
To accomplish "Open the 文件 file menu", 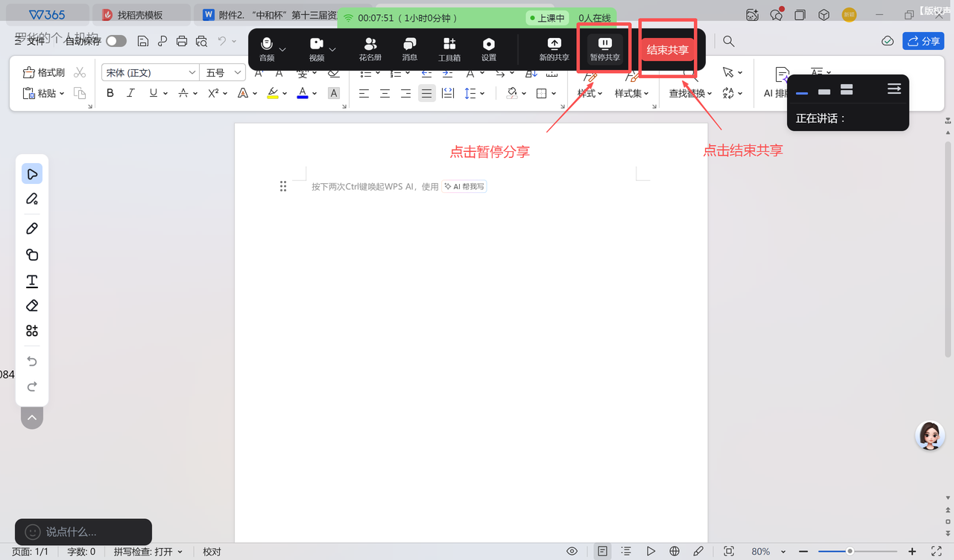I will click(30, 41).
